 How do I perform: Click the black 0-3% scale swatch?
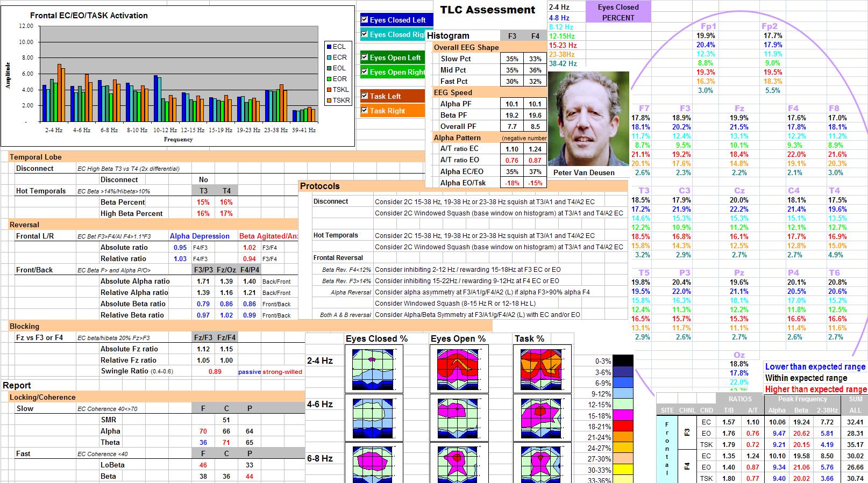click(623, 361)
